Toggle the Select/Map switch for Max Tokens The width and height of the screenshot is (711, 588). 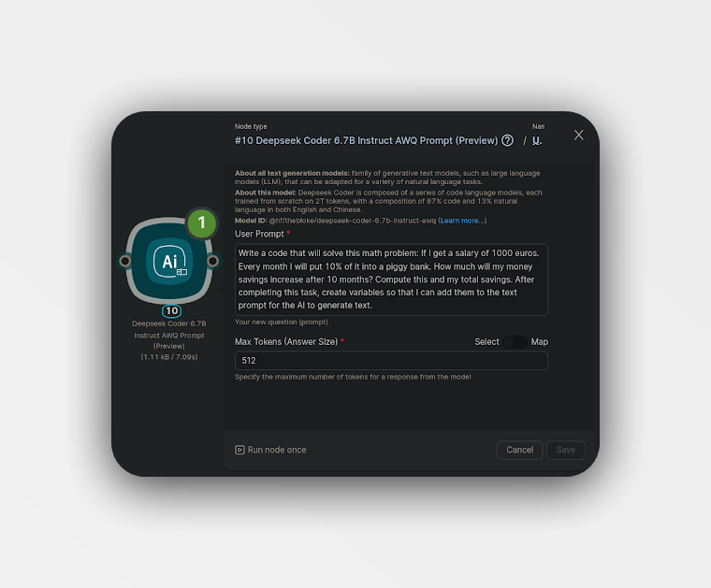pyautogui.click(x=515, y=342)
